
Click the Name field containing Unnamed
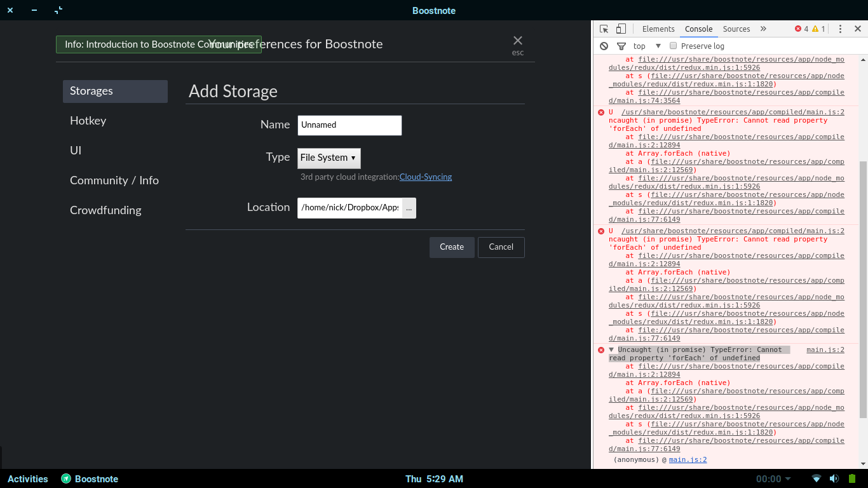click(x=349, y=125)
